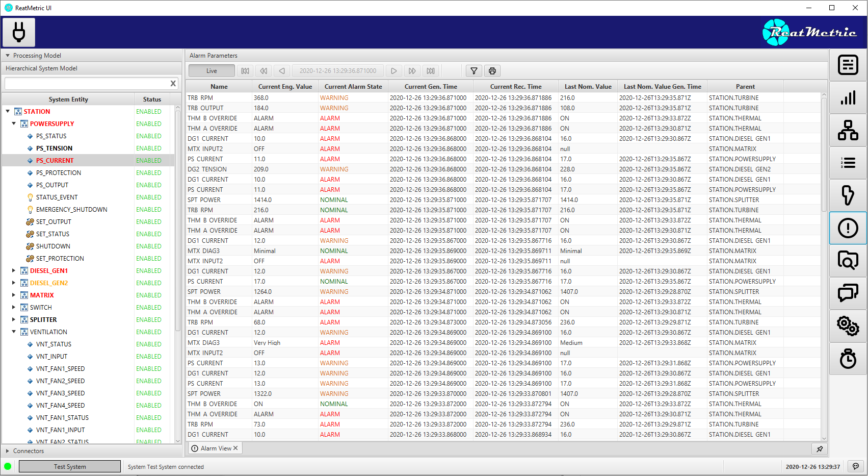
Task: Select EMERGENCY_SHUTDOWN in the tree
Action: point(71,209)
